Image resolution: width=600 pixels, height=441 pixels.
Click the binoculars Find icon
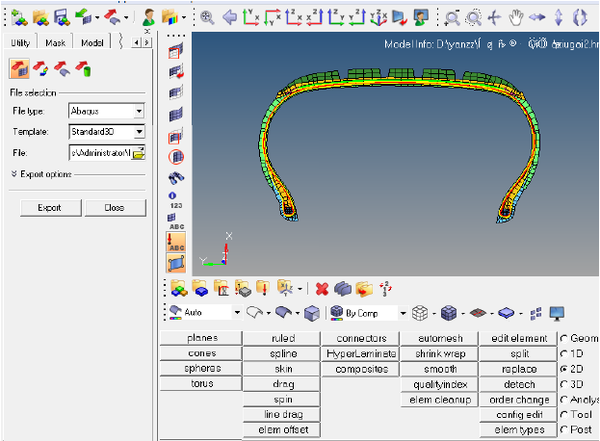176,177
